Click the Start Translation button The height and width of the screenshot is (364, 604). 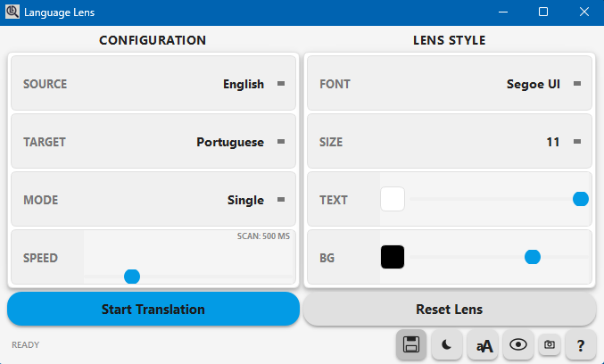(x=153, y=309)
